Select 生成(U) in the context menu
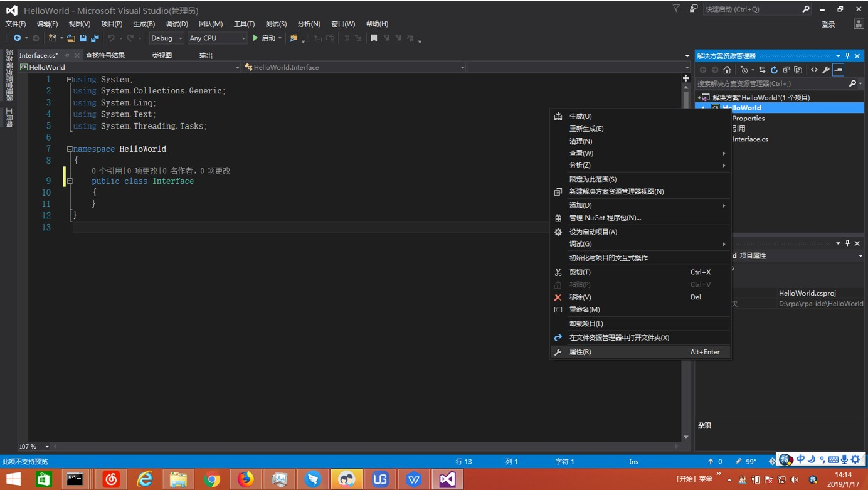Screen dimensions: 868x490 [x=640, y=116]
